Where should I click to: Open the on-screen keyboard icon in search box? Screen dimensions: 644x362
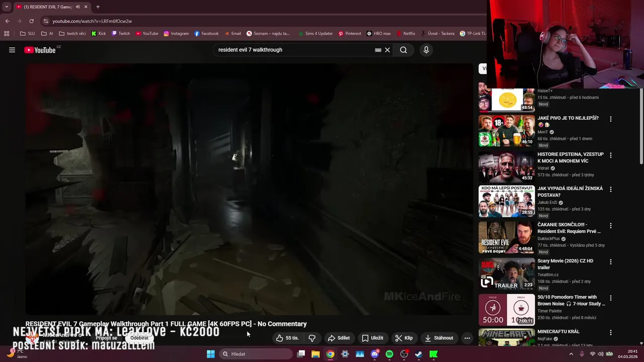pyautogui.click(x=378, y=50)
